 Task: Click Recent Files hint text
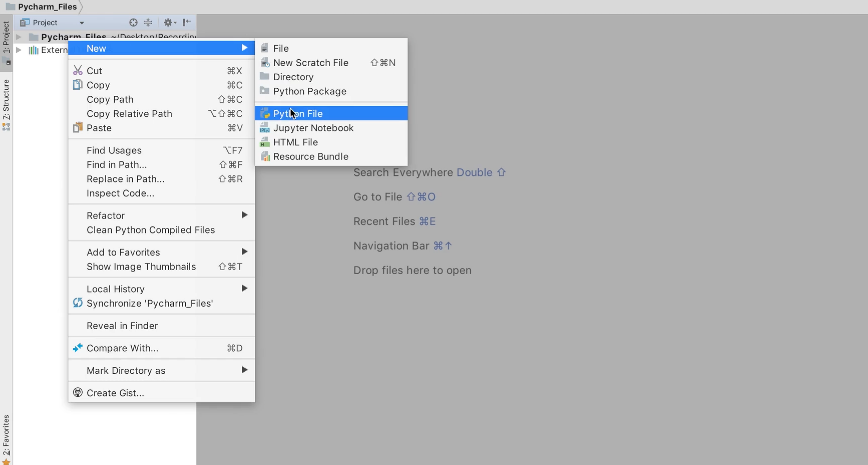coord(384,221)
